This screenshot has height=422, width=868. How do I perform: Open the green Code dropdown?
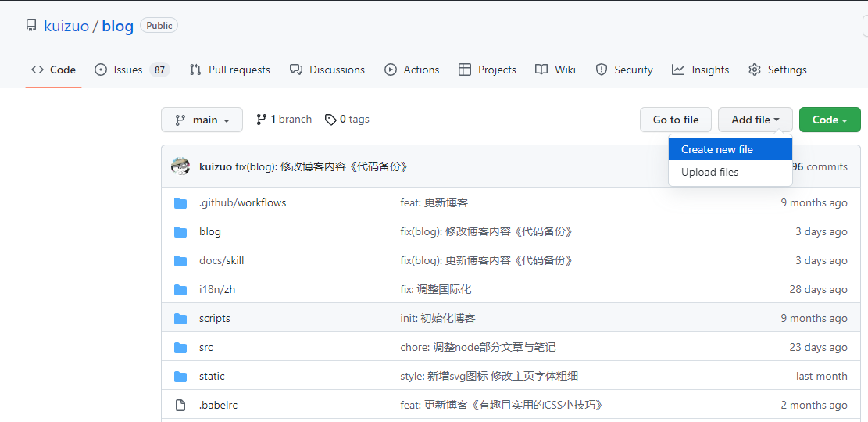coord(830,120)
